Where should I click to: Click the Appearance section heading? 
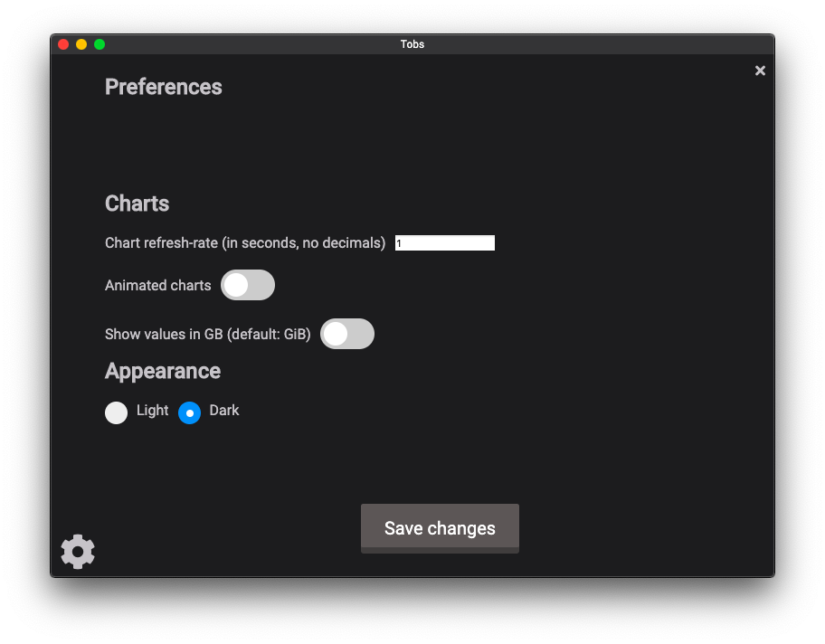163,371
